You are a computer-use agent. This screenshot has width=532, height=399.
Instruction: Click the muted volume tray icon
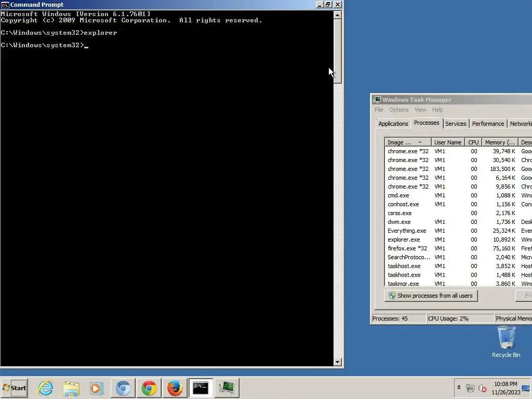click(482, 388)
